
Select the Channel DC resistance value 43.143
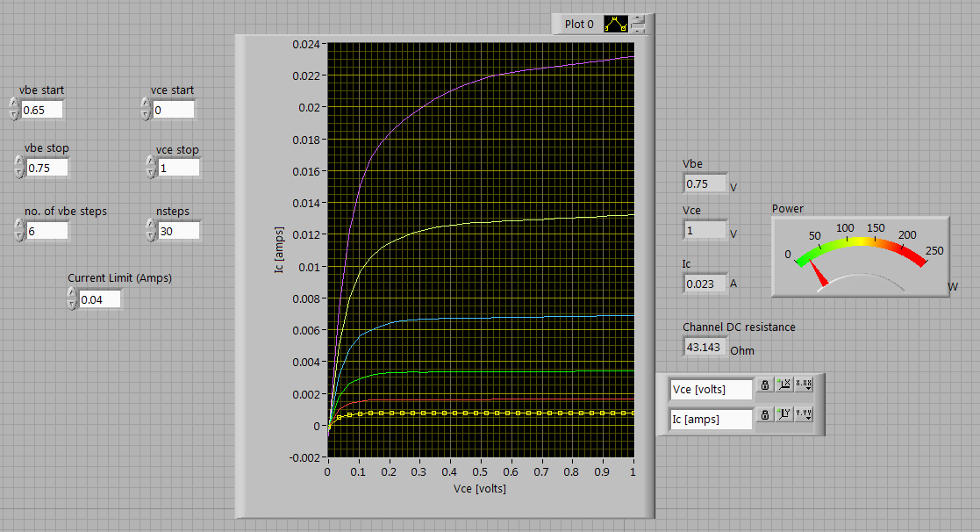tap(705, 347)
